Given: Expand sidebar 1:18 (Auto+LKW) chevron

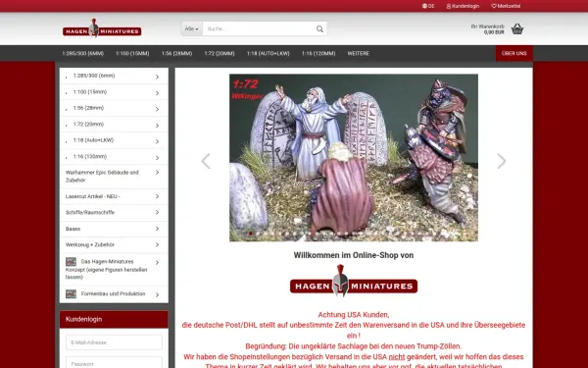Looking at the screenshot, I should (x=157, y=141).
